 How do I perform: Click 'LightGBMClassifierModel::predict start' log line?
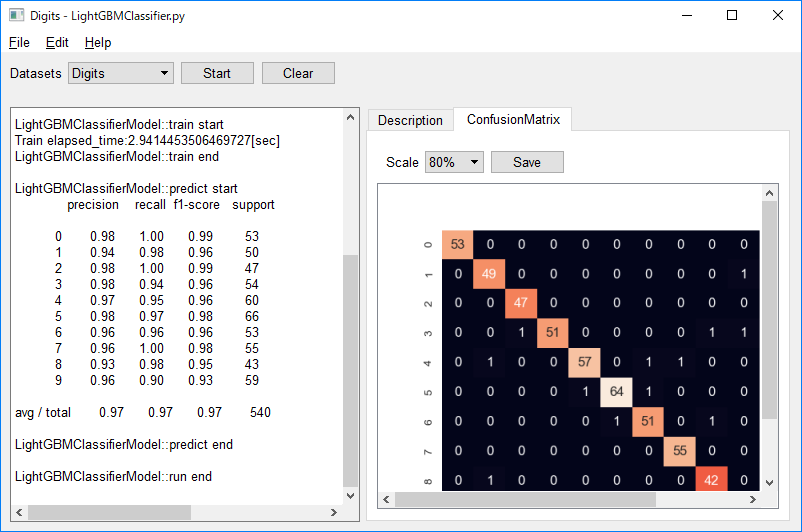click(126, 189)
